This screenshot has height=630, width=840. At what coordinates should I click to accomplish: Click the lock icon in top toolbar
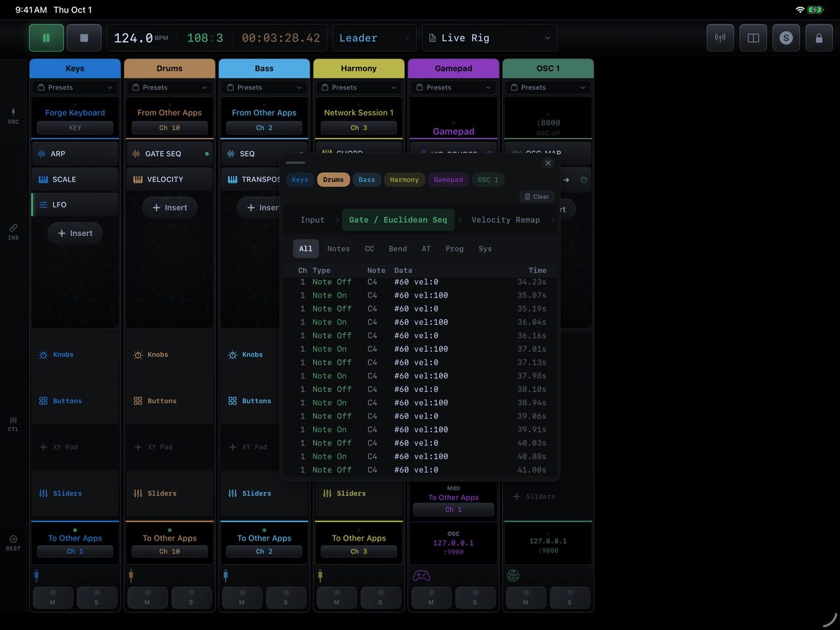(819, 38)
